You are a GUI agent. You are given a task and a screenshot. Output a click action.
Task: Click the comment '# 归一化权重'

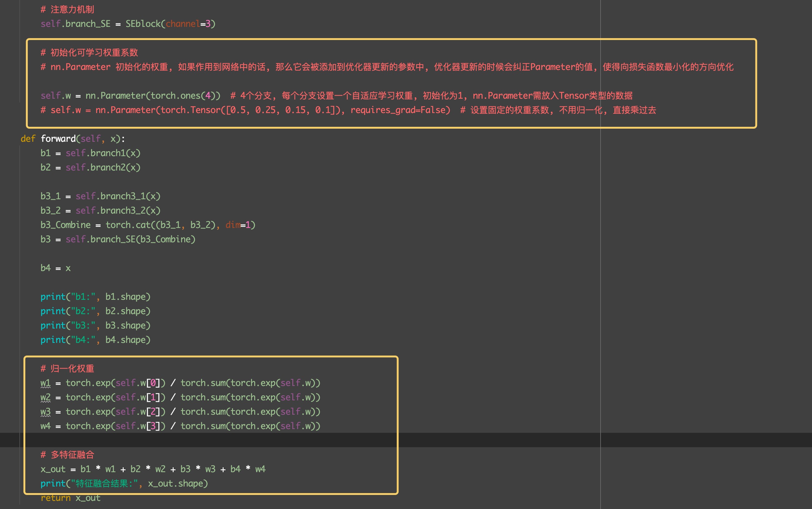[67, 368]
